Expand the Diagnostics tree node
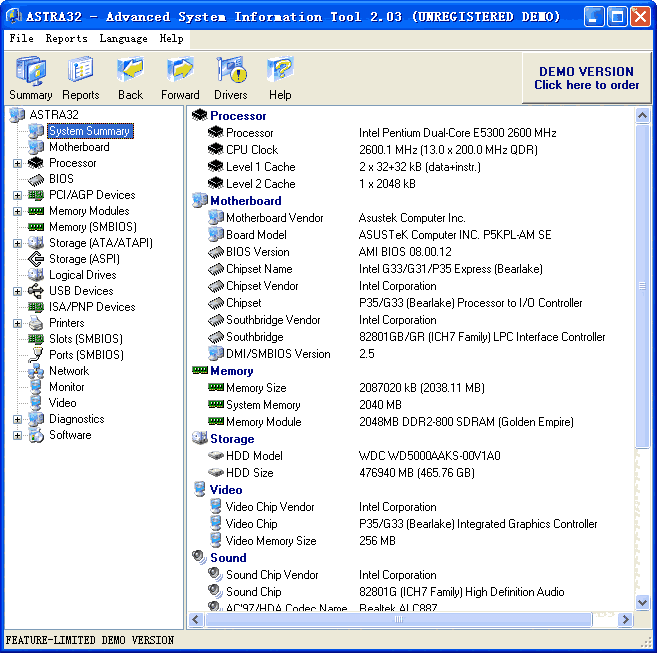 [17, 419]
